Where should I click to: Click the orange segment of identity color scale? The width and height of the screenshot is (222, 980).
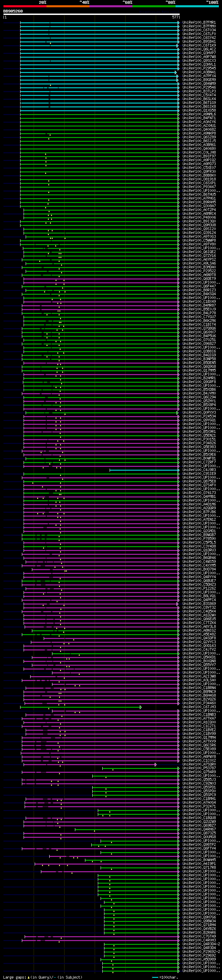(x=68, y=7)
